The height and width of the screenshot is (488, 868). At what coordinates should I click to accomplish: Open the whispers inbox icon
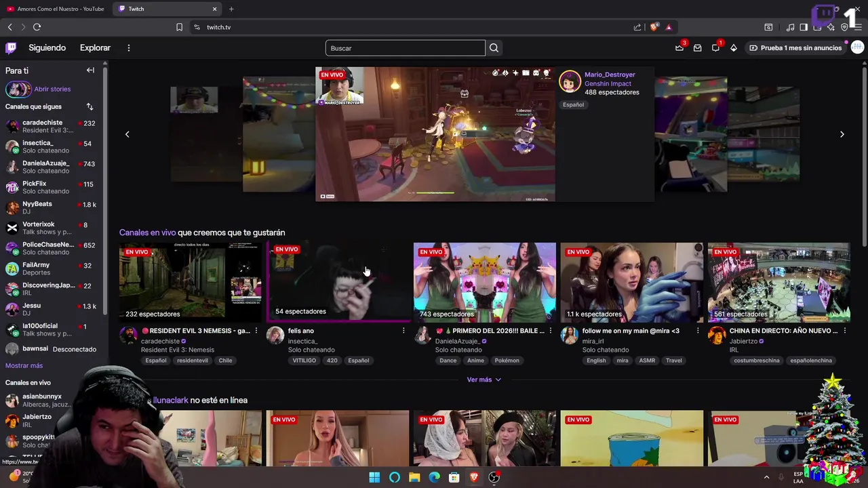point(697,48)
